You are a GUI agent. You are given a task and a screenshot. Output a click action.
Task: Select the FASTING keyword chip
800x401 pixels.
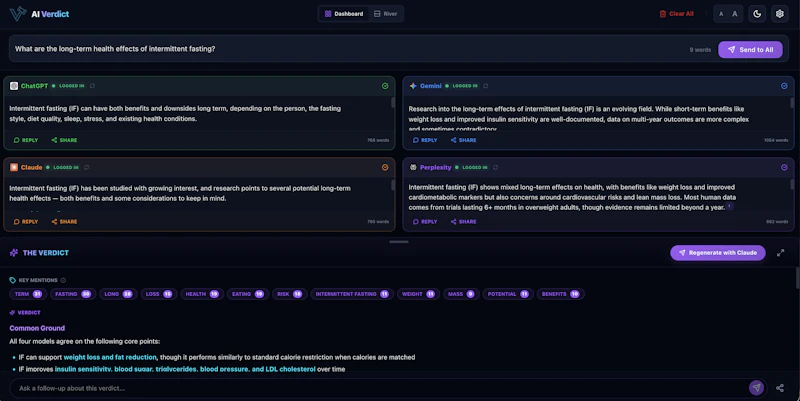point(73,294)
